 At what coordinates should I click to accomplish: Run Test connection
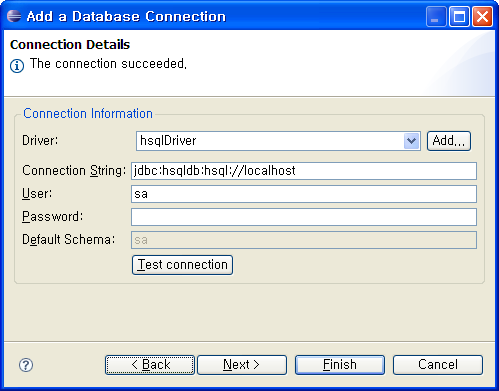click(182, 265)
